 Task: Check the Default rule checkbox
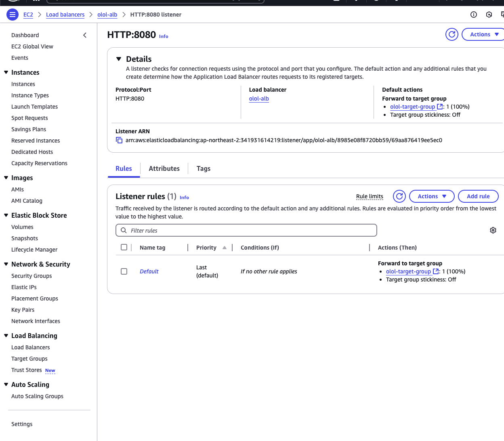pyautogui.click(x=124, y=271)
